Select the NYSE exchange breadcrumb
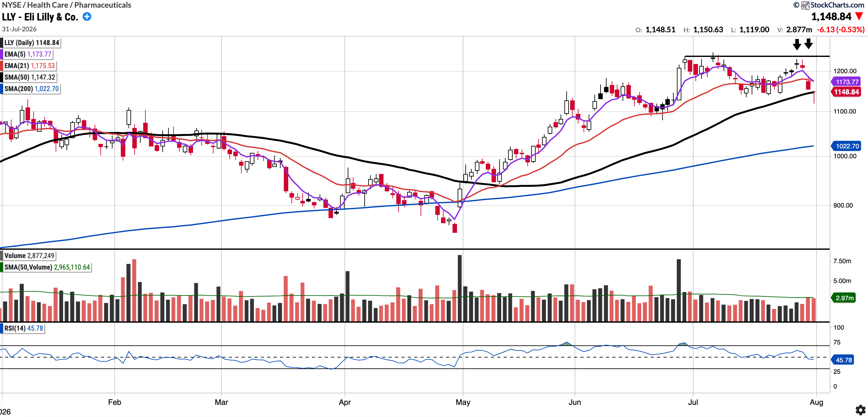Viewport: 868px width, 417px height. pyautogui.click(x=12, y=5)
